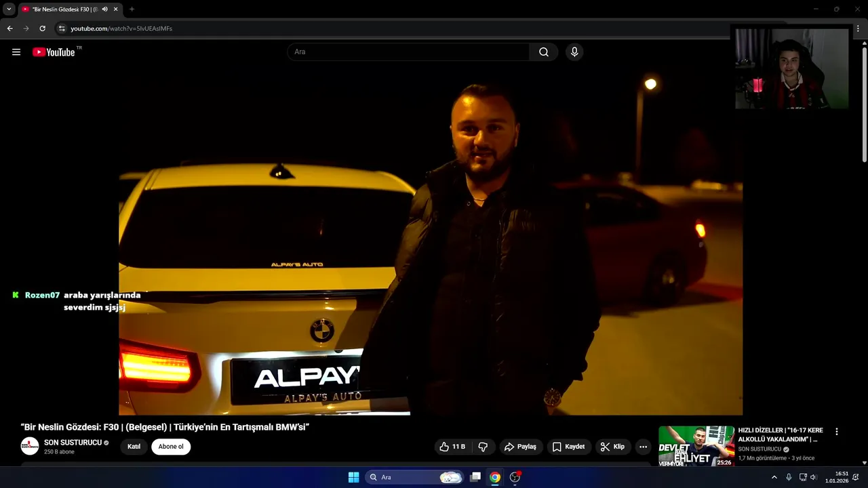The height and width of the screenshot is (488, 868).
Task: Open the Windows Start menu
Action: point(353,477)
